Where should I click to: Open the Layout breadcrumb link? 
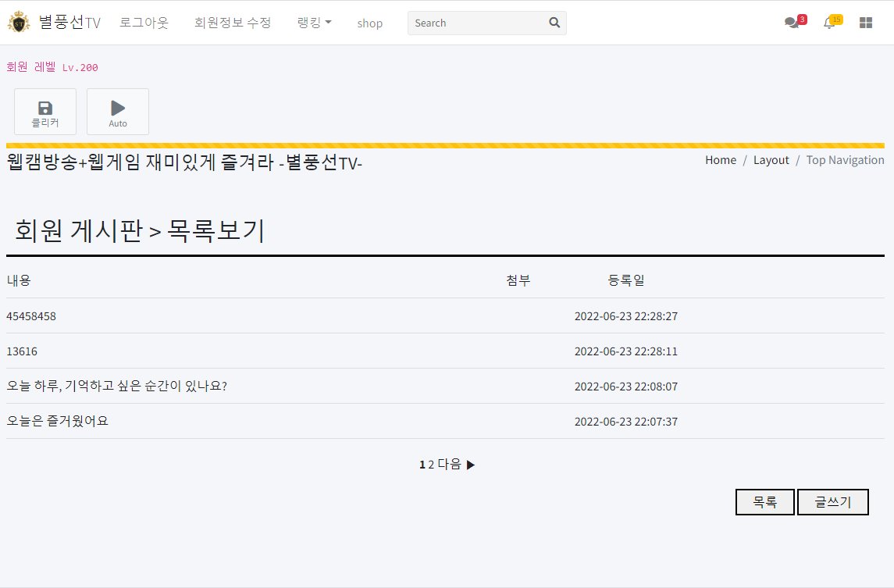[x=771, y=160]
